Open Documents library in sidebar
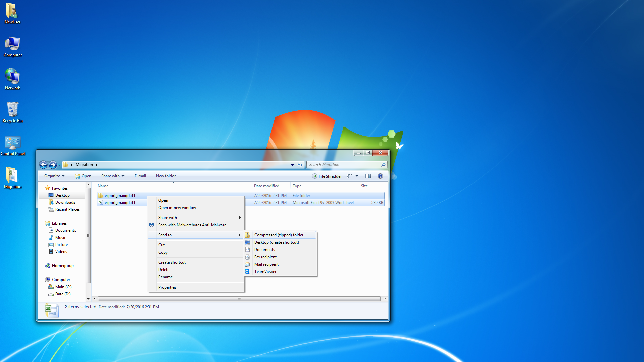The height and width of the screenshot is (362, 644). [65, 230]
